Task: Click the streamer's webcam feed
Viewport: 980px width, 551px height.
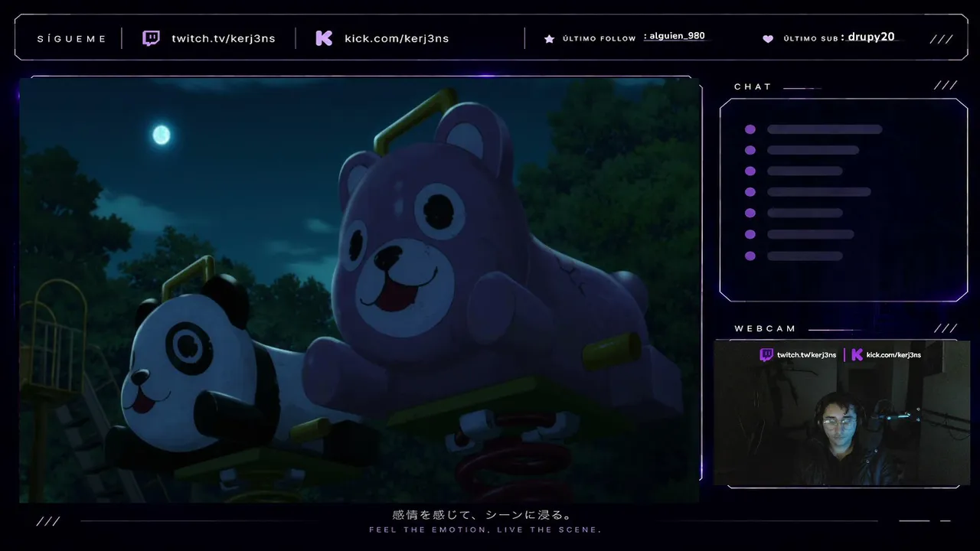Action: [841, 413]
